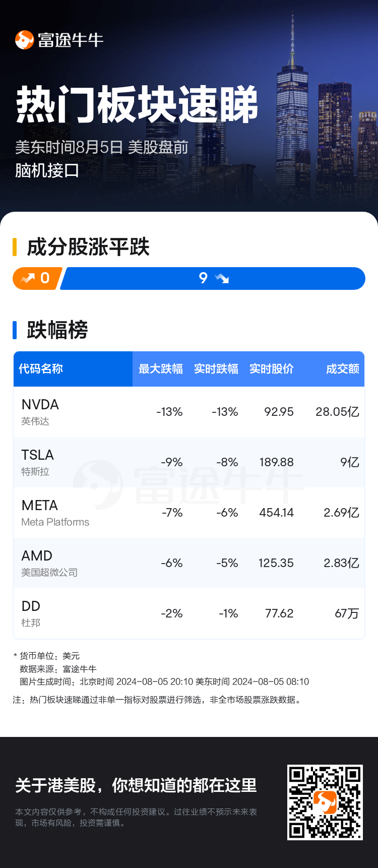Screen dimensions: 378x868
Task: Sort by the 最大跌幅 column header
Action: (x=160, y=369)
